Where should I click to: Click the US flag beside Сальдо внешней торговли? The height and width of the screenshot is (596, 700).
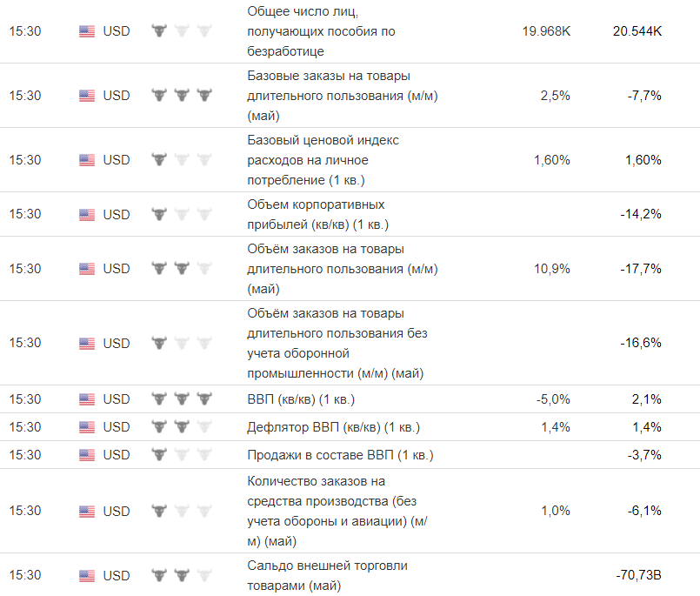pos(87,576)
